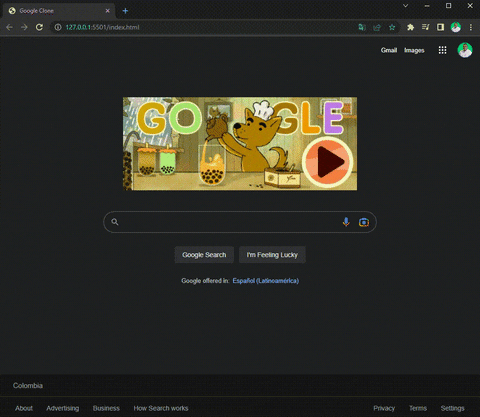Open the translate page icon

[x=362, y=27]
